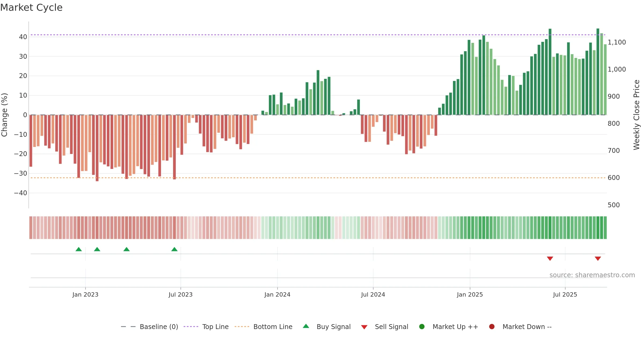Viewport: 644px width, 362px height.
Task: Click the 20 tick on the Change axis
Action: click(x=23, y=76)
